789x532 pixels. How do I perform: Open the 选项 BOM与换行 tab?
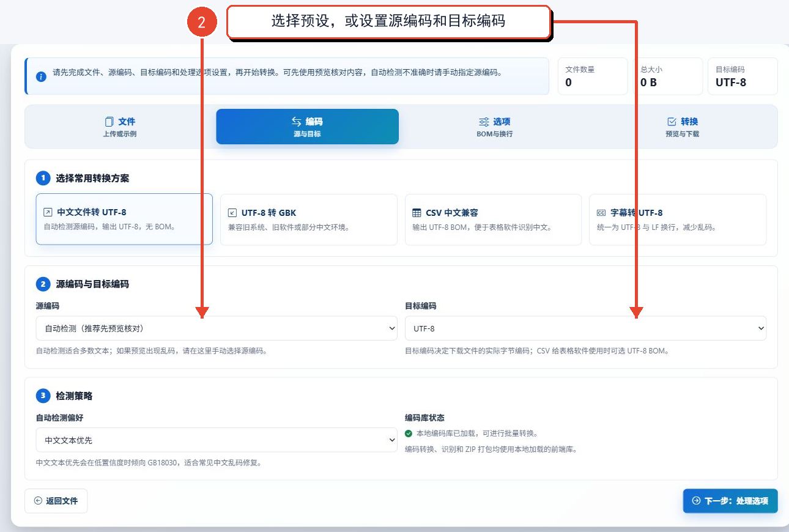tap(495, 127)
